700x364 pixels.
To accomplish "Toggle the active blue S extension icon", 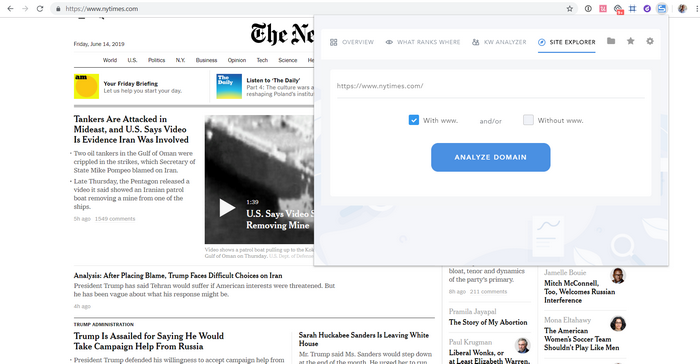I will (662, 8).
